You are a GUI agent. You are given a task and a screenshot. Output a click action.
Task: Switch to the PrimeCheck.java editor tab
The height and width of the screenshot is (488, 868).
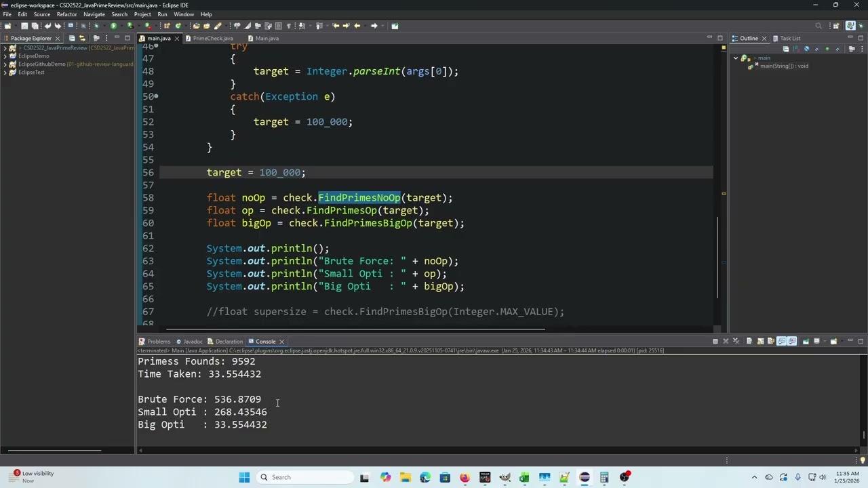[x=213, y=38]
